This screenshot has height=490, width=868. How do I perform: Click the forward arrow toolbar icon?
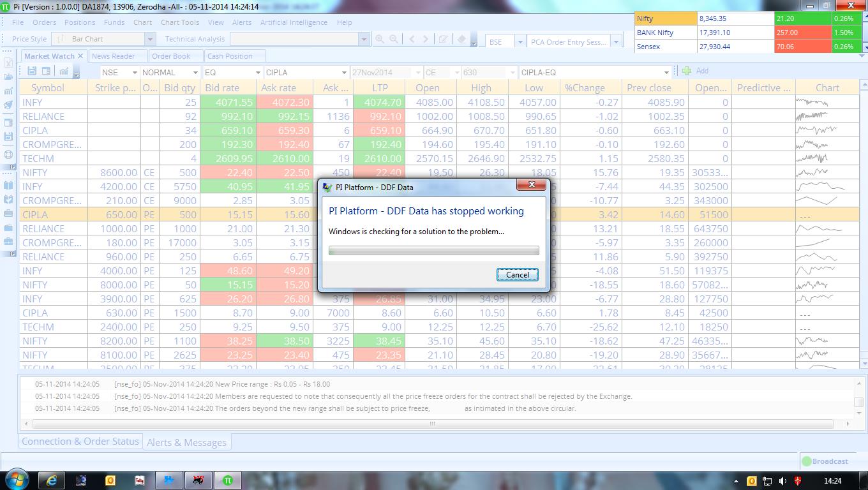(x=426, y=39)
